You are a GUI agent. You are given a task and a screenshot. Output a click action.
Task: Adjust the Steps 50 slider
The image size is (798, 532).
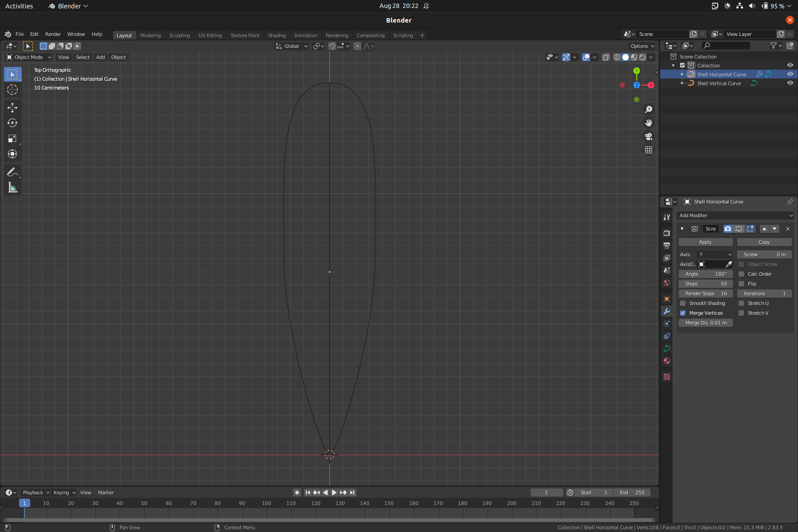[705, 284]
